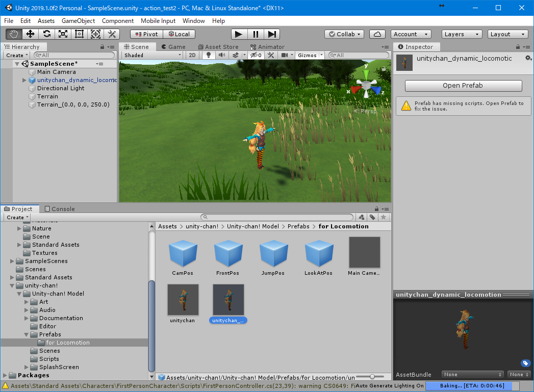Viewport: 534px width, 392px height.
Task: Toggle Local/Global handle rotation
Action: coord(179,34)
